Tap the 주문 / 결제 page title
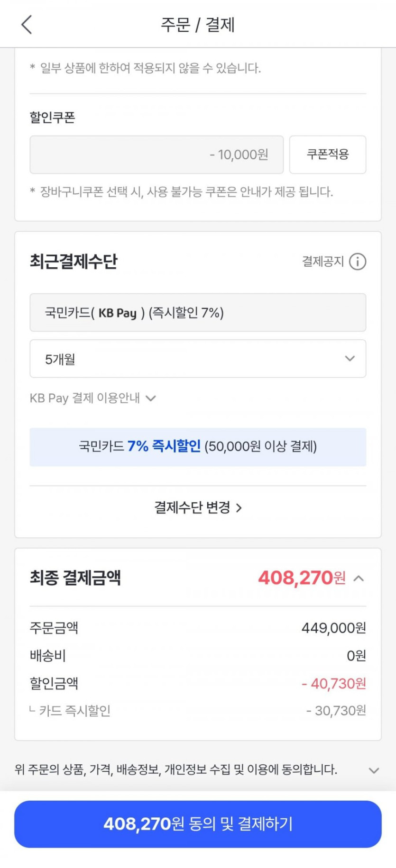 click(x=198, y=24)
